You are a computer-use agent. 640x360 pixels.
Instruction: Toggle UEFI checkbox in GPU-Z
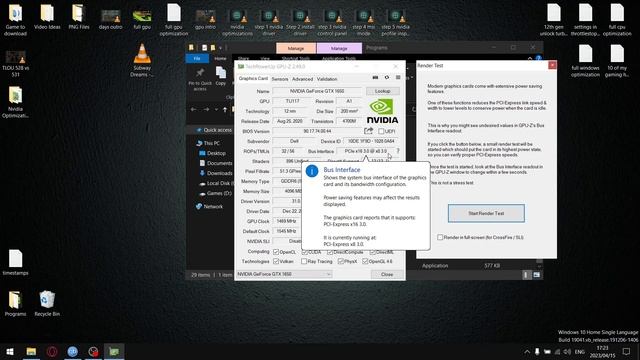pos(381,131)
